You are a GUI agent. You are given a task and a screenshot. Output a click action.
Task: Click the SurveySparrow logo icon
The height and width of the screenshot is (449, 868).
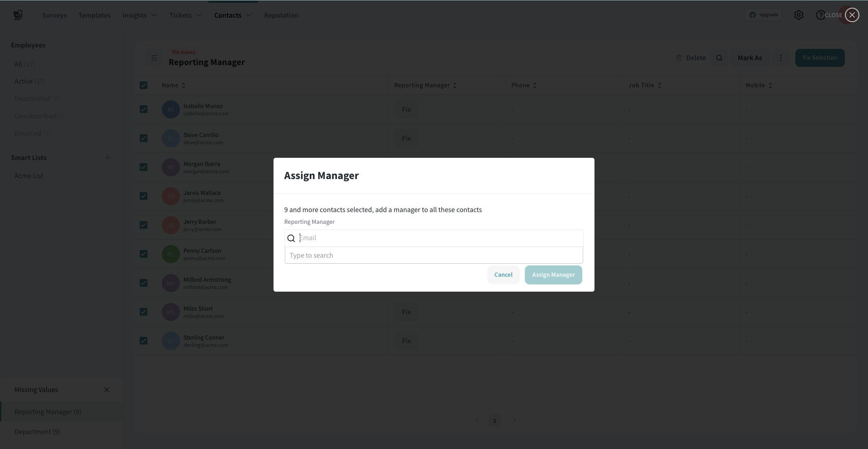[x=18, y=15]
